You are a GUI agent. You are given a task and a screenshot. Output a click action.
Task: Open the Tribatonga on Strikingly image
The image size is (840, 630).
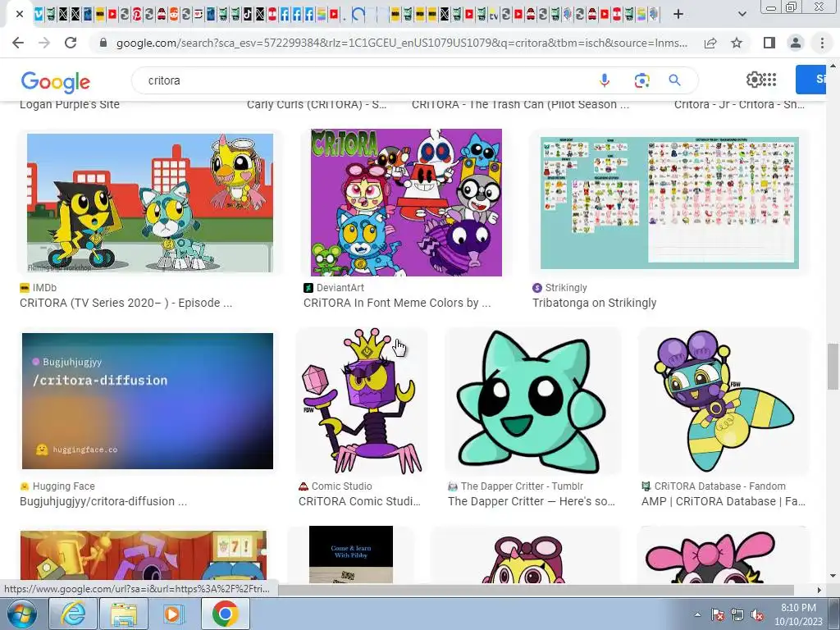click(669, 203)
